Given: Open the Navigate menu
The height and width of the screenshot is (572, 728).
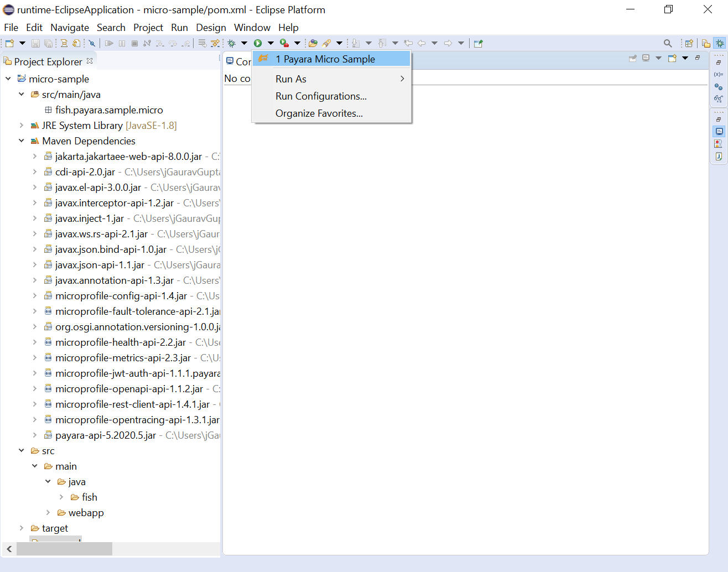Looking at the screenshot, I should coord(69,28).
